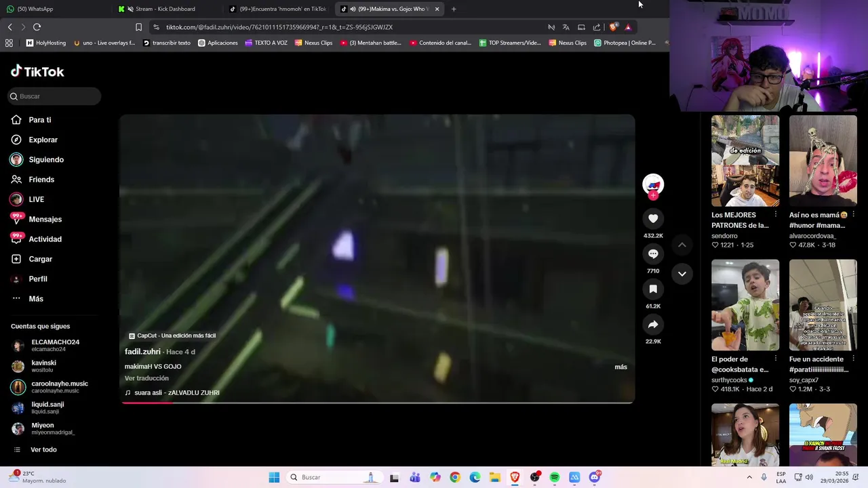This screenshot has height=488, width=868.
Task: Open the ELCAMACHO24 followed account
Action: point(54,346)
